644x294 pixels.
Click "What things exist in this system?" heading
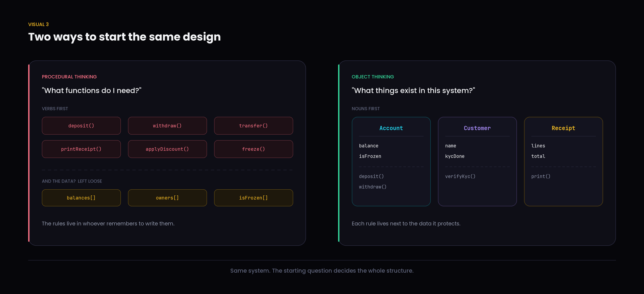413,91
